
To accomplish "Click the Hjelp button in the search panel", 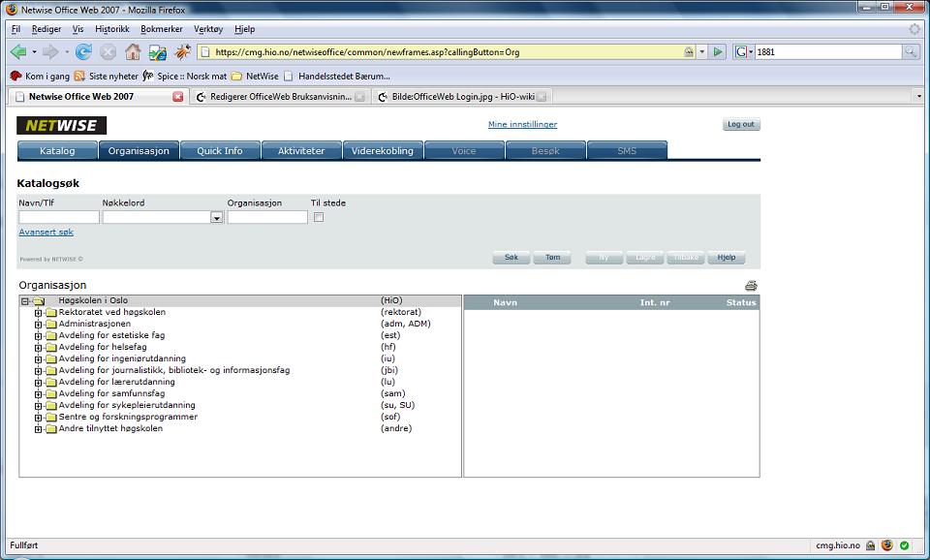I will 727,258.
